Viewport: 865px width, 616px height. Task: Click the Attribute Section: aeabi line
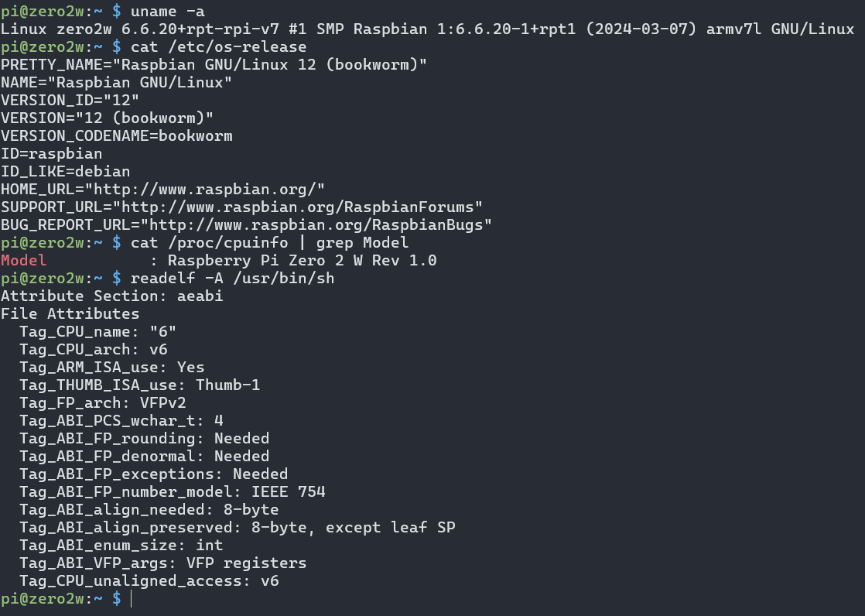tap(112, 296)
